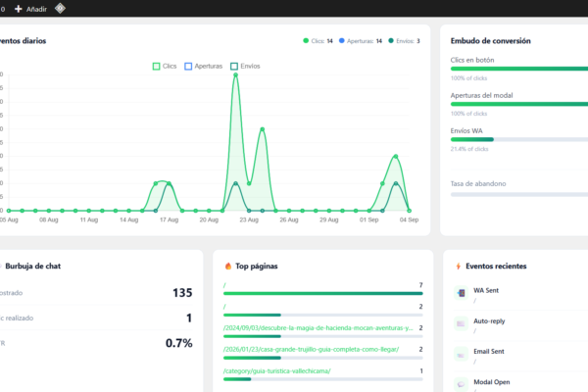588x392 pixels.
Task: Click the Auto-reply event row text
Action: (489, 321)
